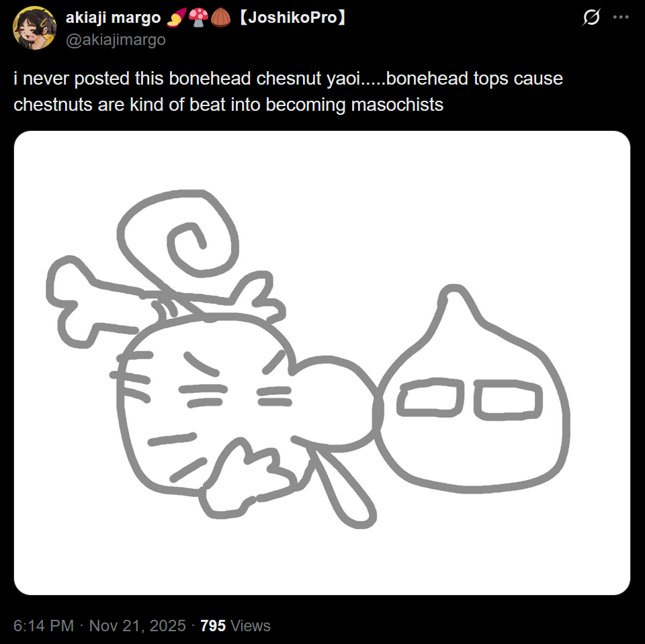This screenshot has width=645, height=644.
Task: Click the 795 Views counter
Action: coord(235,625)
